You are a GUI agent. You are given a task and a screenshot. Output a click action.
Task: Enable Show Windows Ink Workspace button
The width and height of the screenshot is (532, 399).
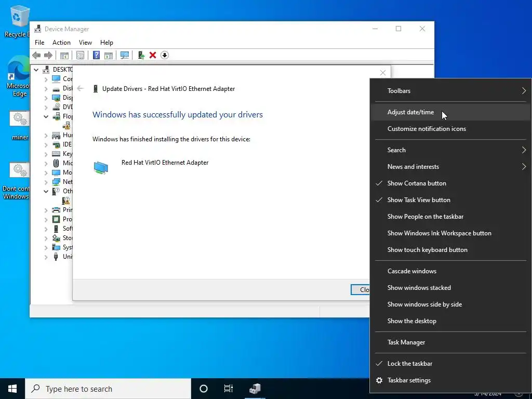(x=451, y=233)
